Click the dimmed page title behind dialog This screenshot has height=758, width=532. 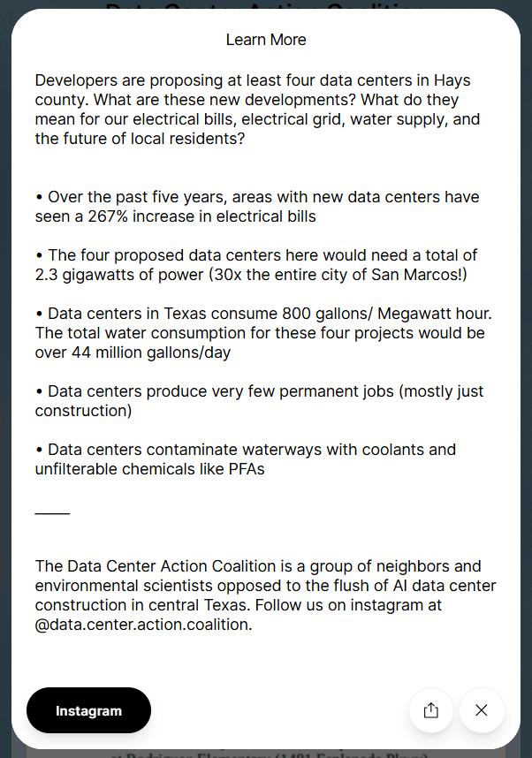pyautogui.click(x=265, y=7)
